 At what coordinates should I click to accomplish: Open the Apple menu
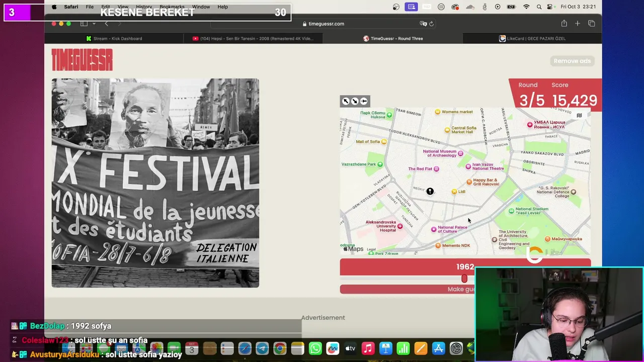(x=54, y=7)
